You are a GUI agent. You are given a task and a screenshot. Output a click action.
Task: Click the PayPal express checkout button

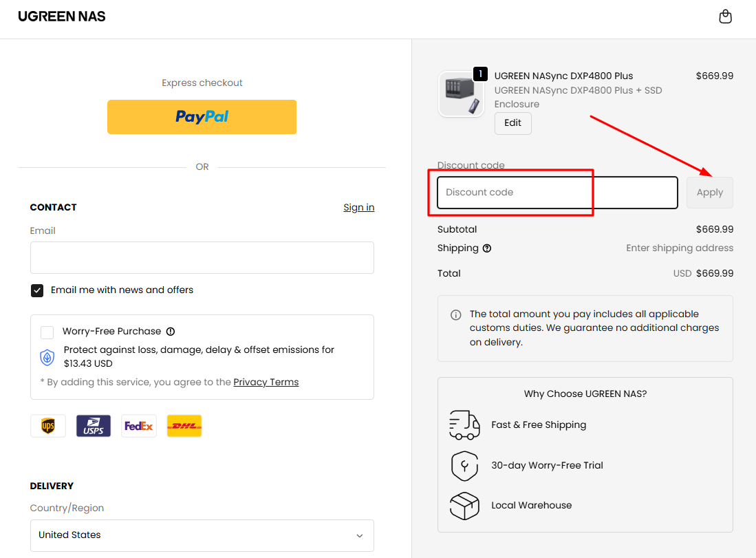pos(202,117)
